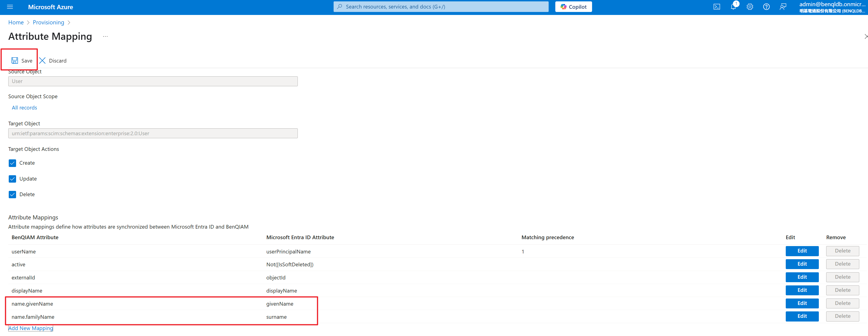This screenshot has width=868, height=336.
Task: Toggle the Delete target action checkbox
Action: [x=12, y=195]
